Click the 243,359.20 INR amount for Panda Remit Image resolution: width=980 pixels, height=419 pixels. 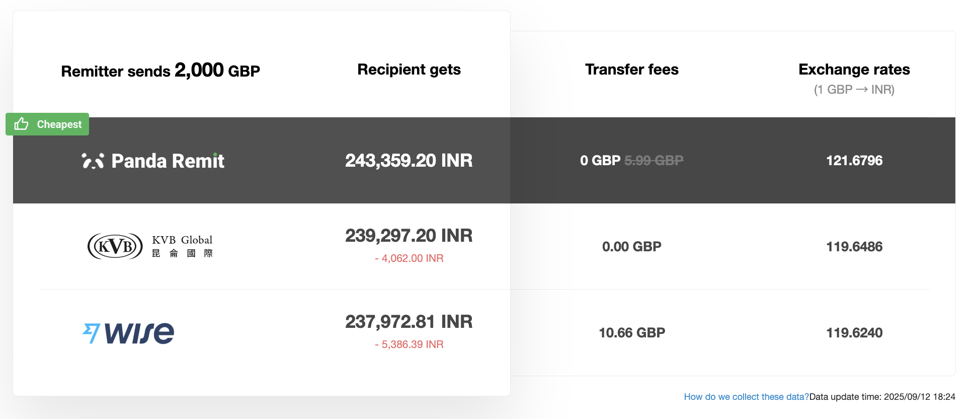(x=409, y=160)
